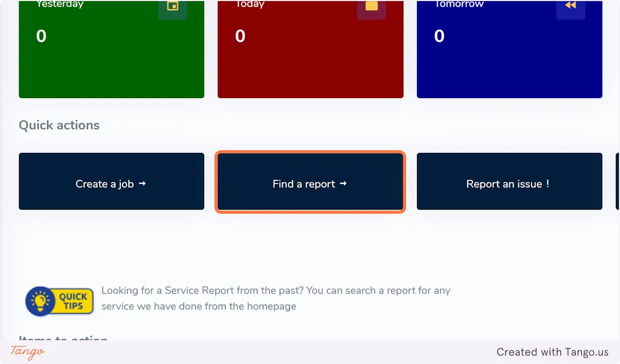620x364 pixels.
Task: Click the square icon on the Yesterday card
Action: coord(173,6)
